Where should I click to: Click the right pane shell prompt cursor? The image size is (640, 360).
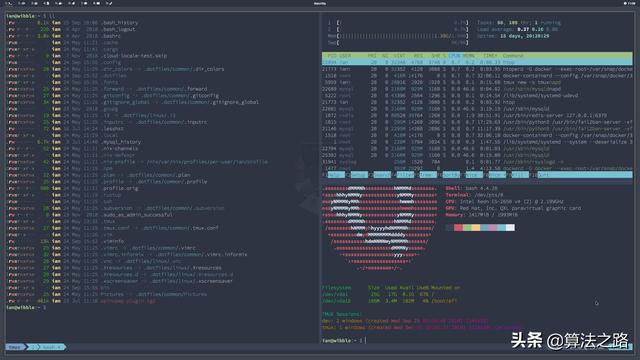pos(366,340)
